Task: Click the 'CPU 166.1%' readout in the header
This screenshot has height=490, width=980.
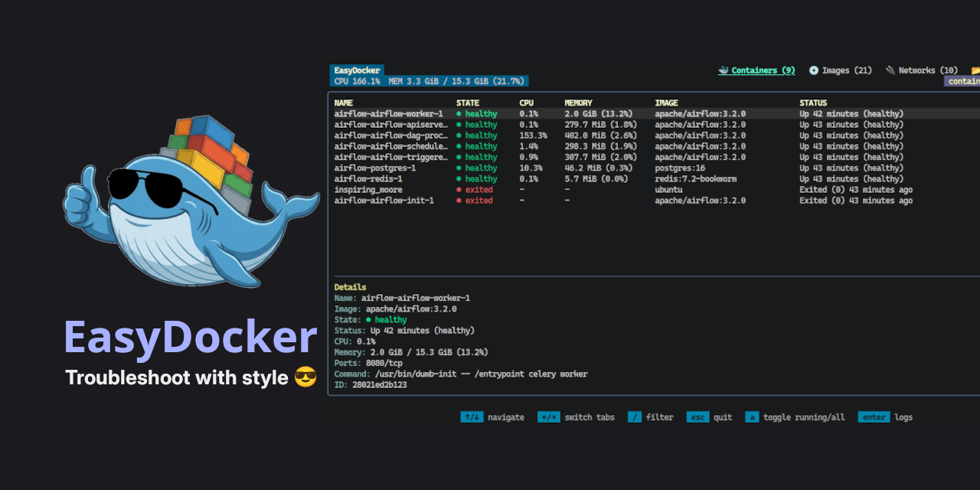Action: tap(357, 81)
